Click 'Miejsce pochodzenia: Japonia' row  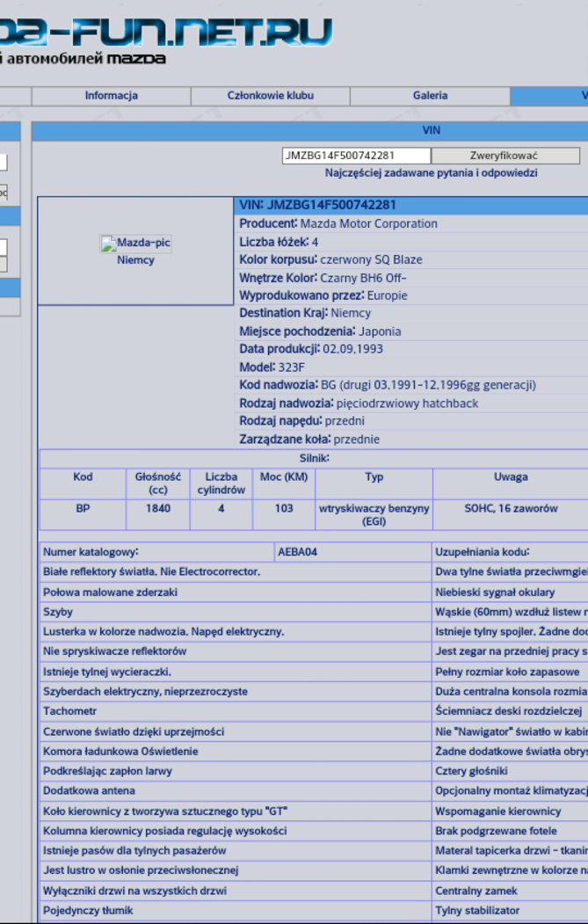[x=411, y=331]
